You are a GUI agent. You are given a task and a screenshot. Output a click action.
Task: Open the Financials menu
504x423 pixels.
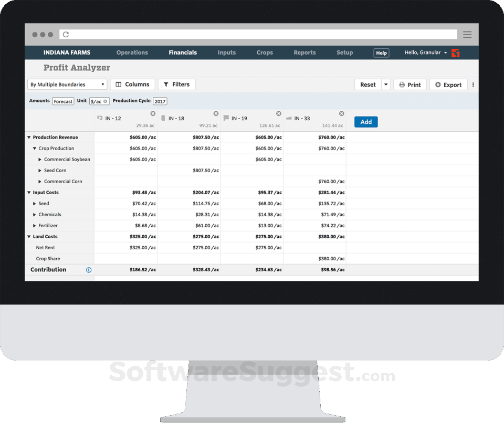183,52
